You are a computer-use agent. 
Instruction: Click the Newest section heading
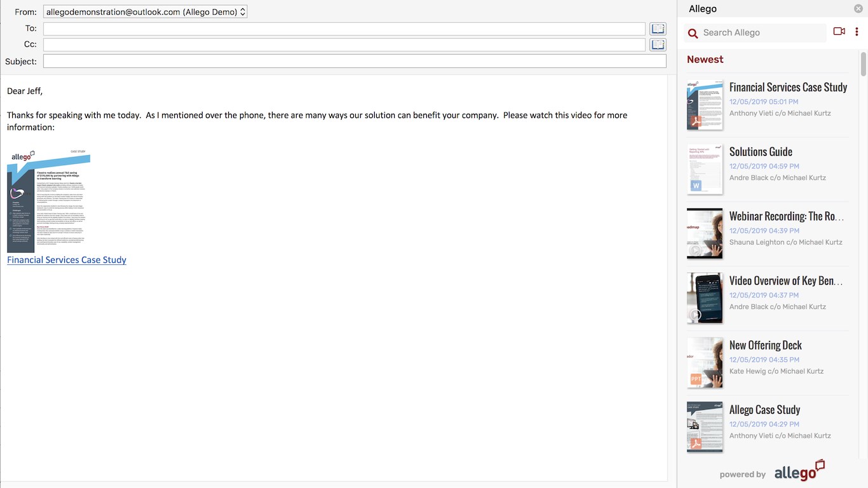705,59
